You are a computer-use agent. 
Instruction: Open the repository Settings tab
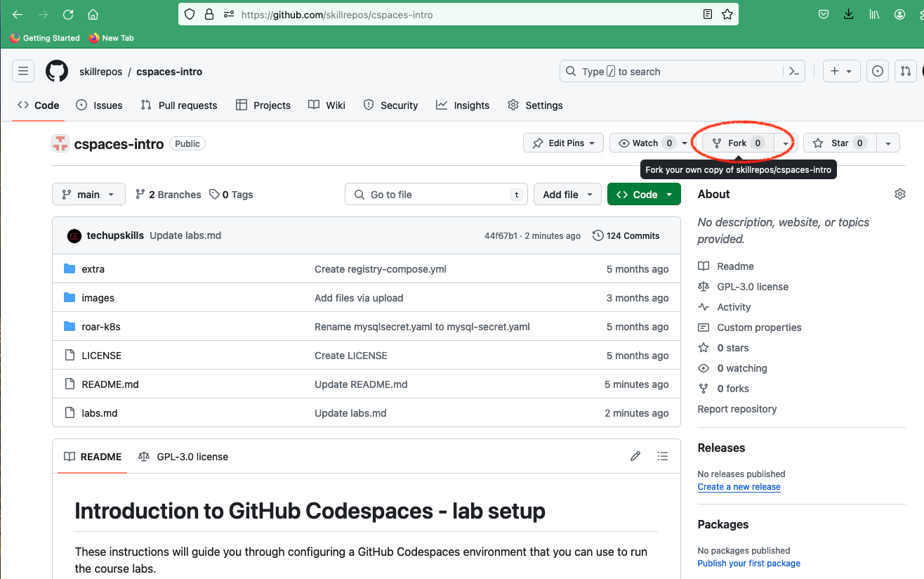pos(535,105)
